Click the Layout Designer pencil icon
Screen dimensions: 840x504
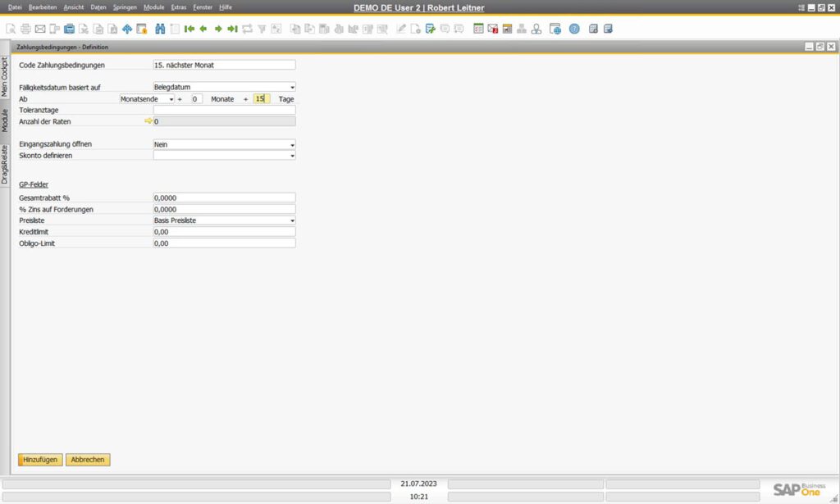tap(401, 29)
